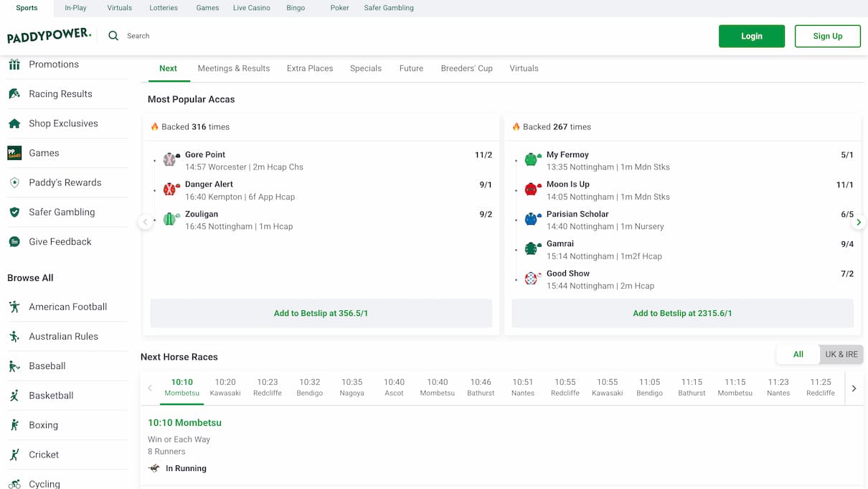Click Parisian Scholar 6/5 odds
This screenshot has width=868, height=489.
pos(847,215)
